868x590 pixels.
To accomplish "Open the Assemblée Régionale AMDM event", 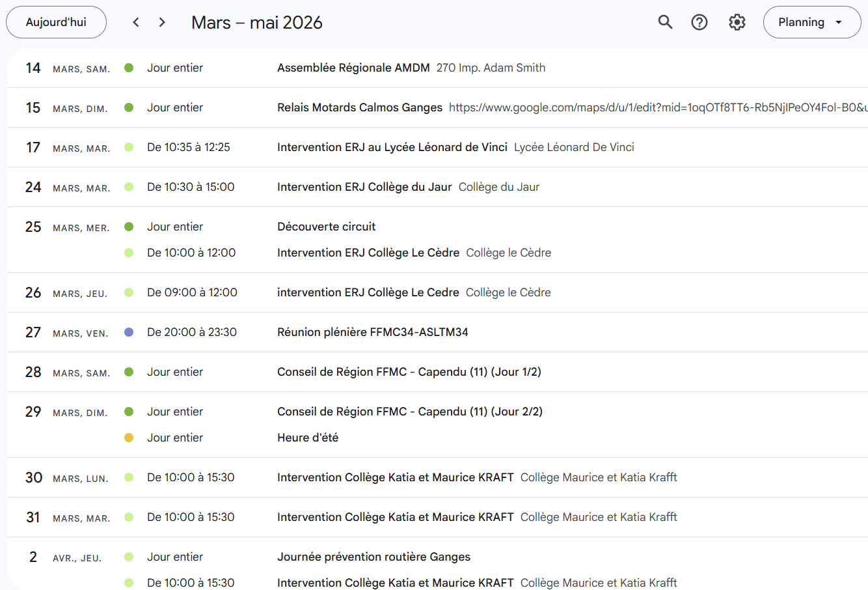I will tap(353, 68).
